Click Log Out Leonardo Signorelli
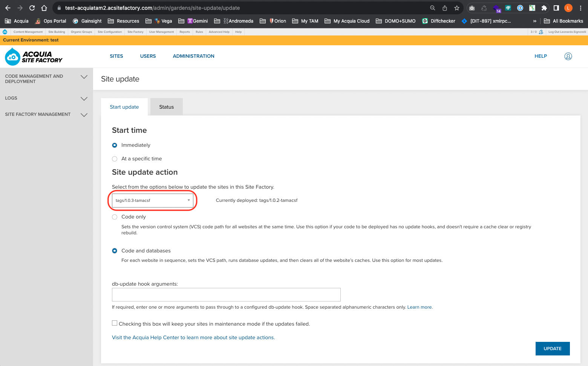The height and width of the screenshot is (366, 588). (567, 32)
